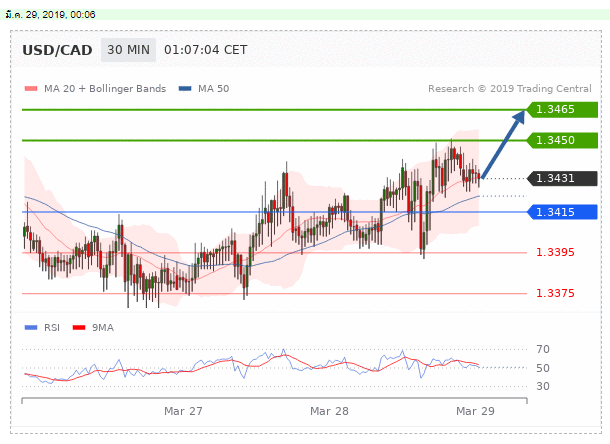Click the MA 20 + Bollinger Bands label
The height and width of the screenshot is (444, 610).
pos(105,89)
